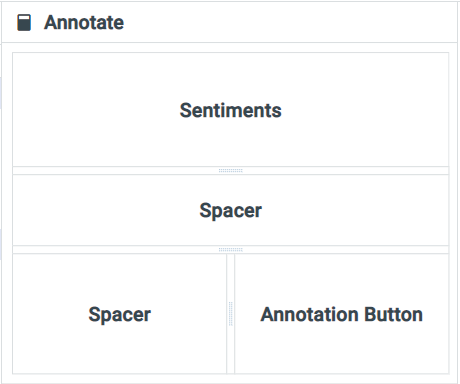Click grip handle below Sentiments block
Image resolution: width=460 pixels, height=384 pixels.
tap(231, 171)
